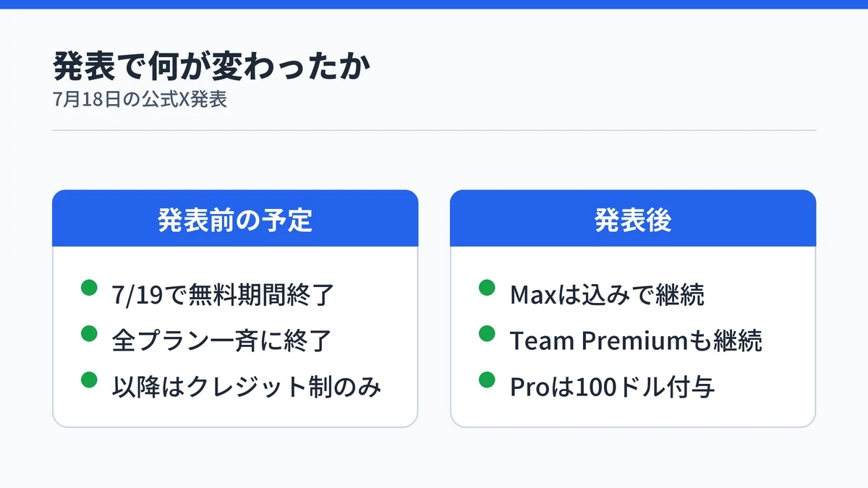Select the 発表前の予定 card header
This screenshot has width=868, height=488.
(235, 218)
